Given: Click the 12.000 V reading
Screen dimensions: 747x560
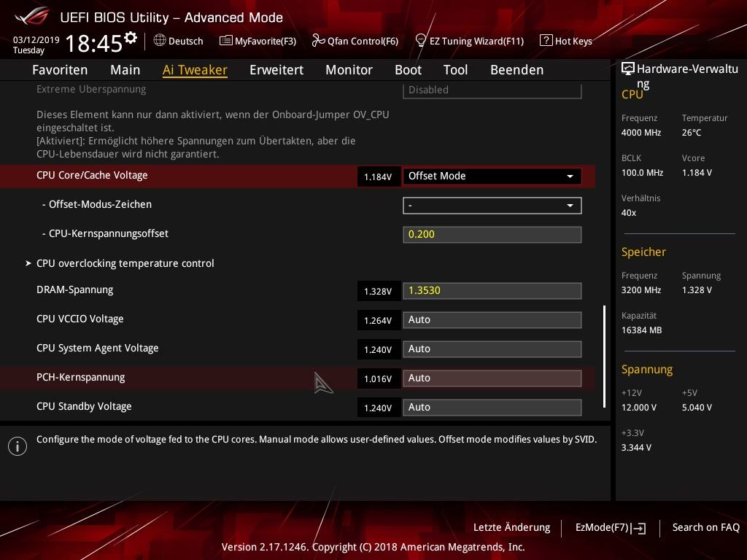Looking at the screenshot, I should [639, 408].
